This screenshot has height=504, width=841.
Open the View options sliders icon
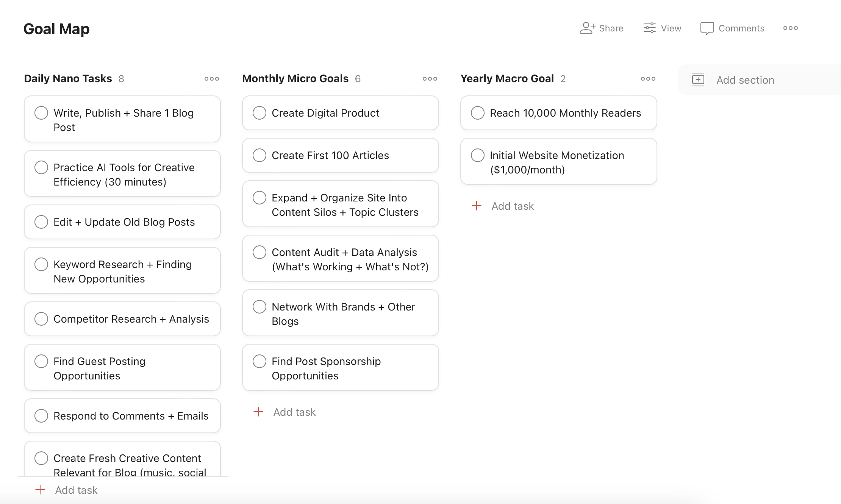649,28
